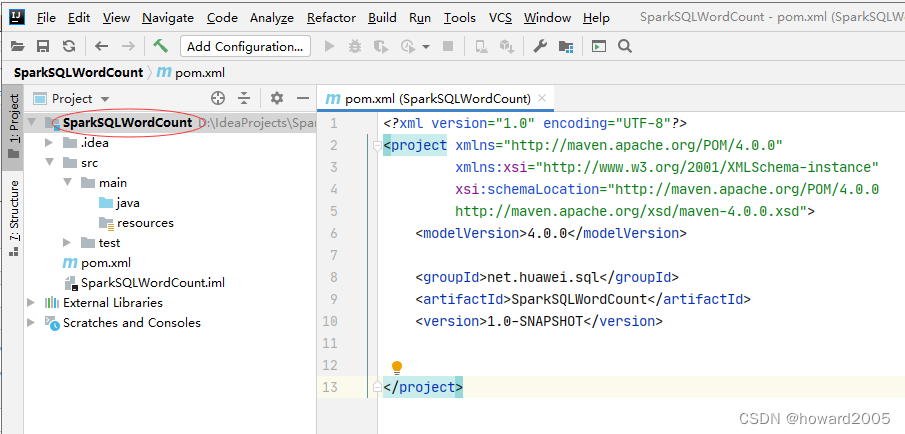
Task: Open the Edit menu
Action: tap(79, 18)
